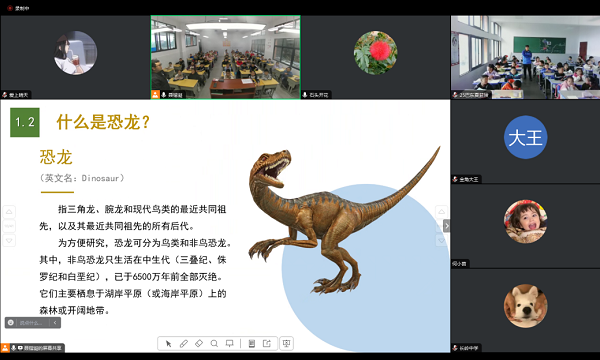Image resolution: width=600 pixels, height=360 pixels.
Task: Click orange host badge on active classroom video
Action: point(155,94)
